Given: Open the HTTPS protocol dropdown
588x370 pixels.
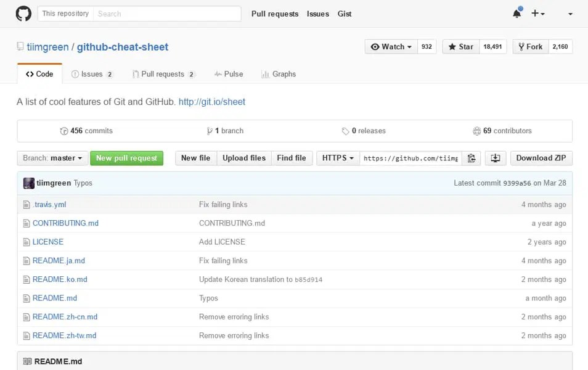Looking at the screenshot, I should [337, 158].
